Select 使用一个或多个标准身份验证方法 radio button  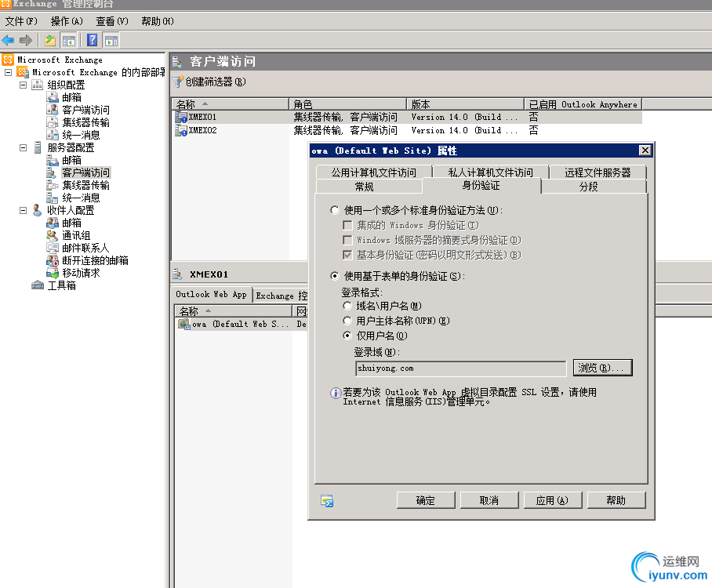click(x=335, y=210)
